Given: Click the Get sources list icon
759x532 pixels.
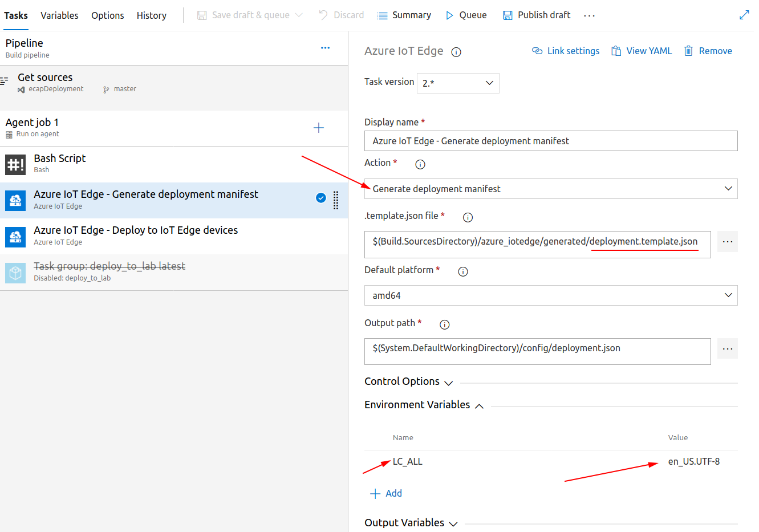Looking at the screenshot, I should [x=4, y=81].
